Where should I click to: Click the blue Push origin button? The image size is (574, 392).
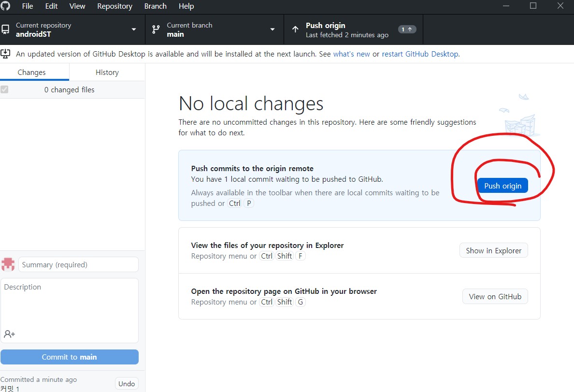502,186
